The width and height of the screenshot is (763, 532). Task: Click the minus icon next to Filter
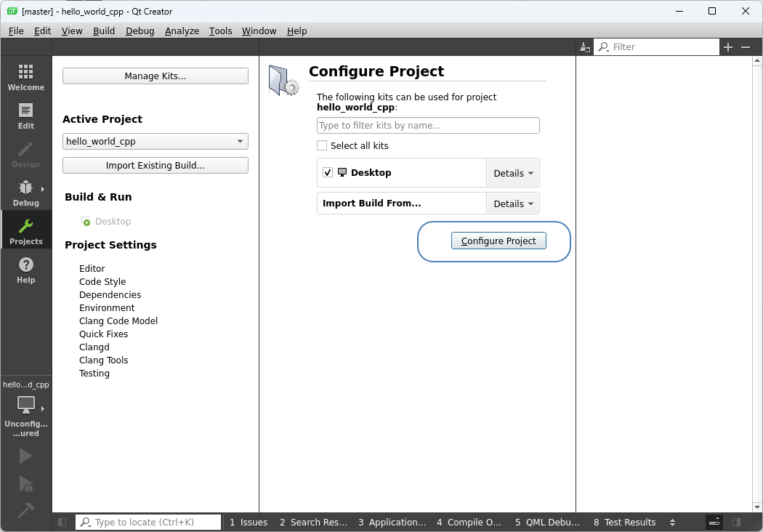pos(746,47)
